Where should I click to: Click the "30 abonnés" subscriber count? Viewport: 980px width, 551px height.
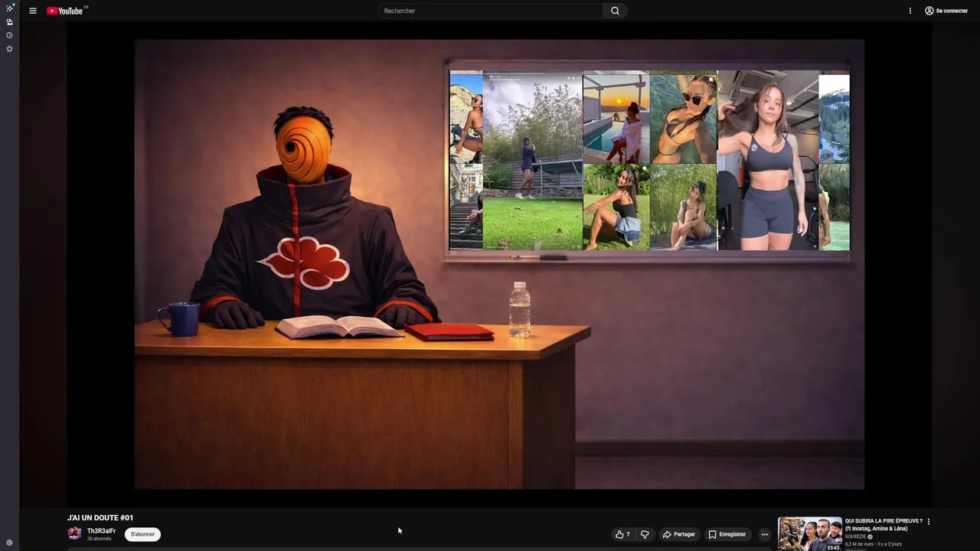[x=100, y=539]
